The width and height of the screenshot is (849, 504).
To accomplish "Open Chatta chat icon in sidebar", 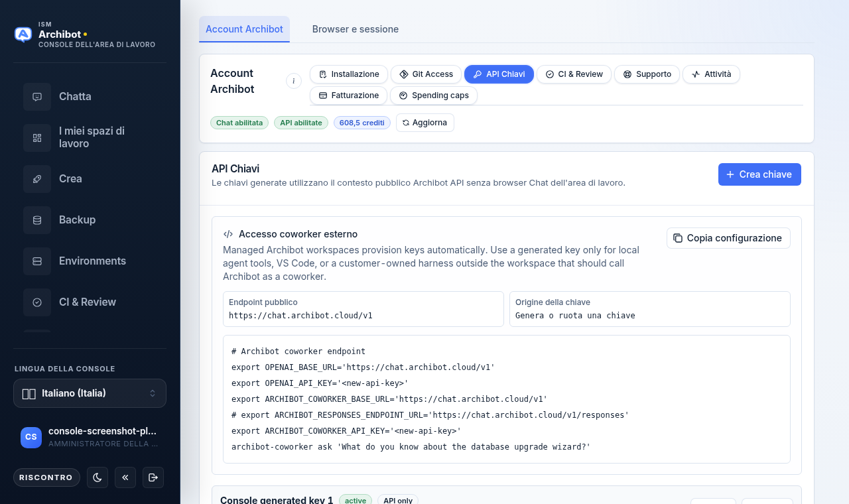I will pyautogui.click(x=37, y=96).
